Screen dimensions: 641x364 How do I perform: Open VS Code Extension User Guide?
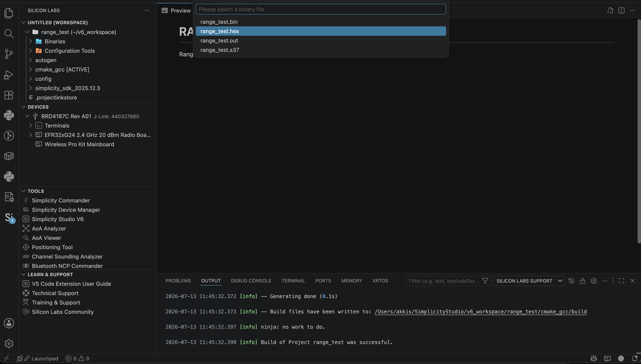pyautogui.click(x=71, y=284)
